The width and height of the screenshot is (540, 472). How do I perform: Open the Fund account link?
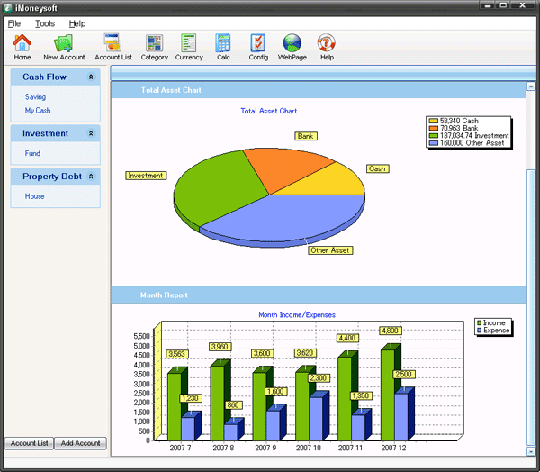click(32, 153)
